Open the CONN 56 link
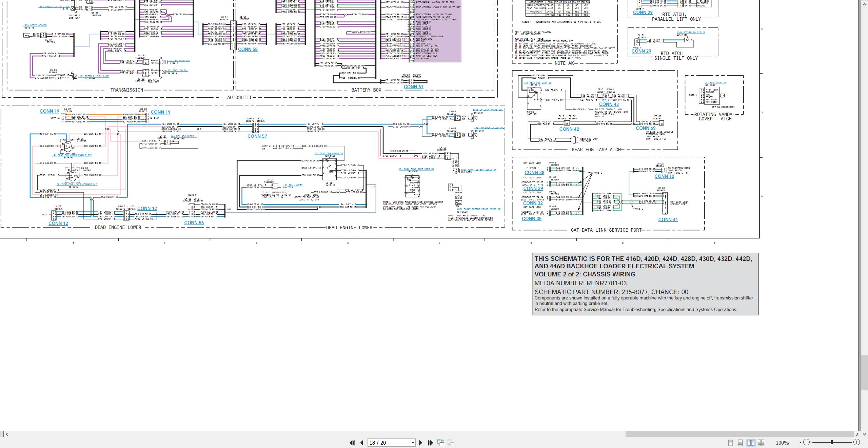The image size is (868, 448). [x=194, y=223]
